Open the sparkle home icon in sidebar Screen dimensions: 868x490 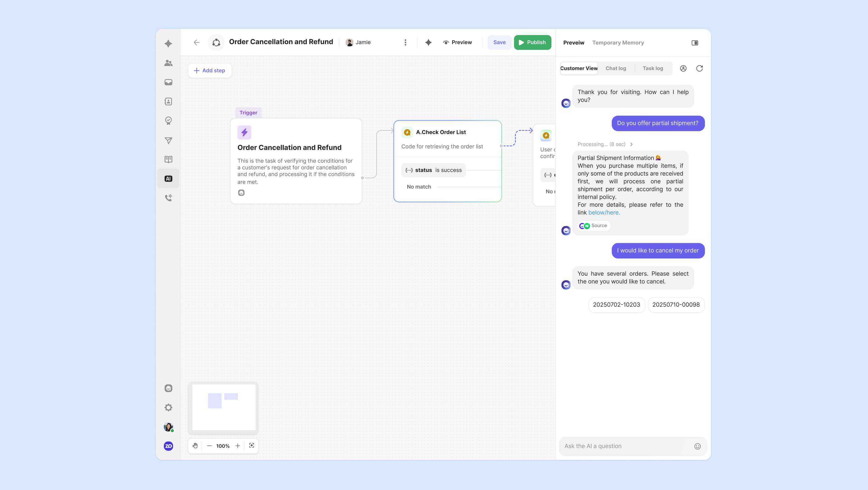pyautogui.click(x=168, y=43)
